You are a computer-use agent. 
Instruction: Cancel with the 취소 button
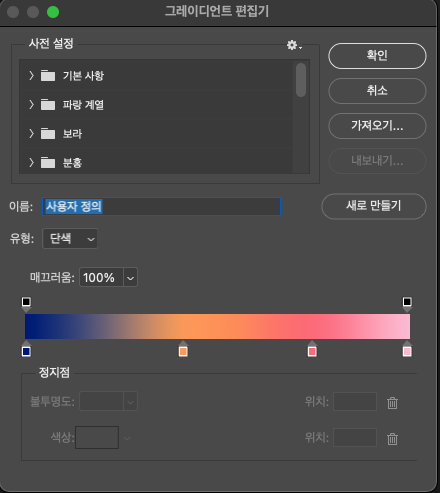[377, 91]
